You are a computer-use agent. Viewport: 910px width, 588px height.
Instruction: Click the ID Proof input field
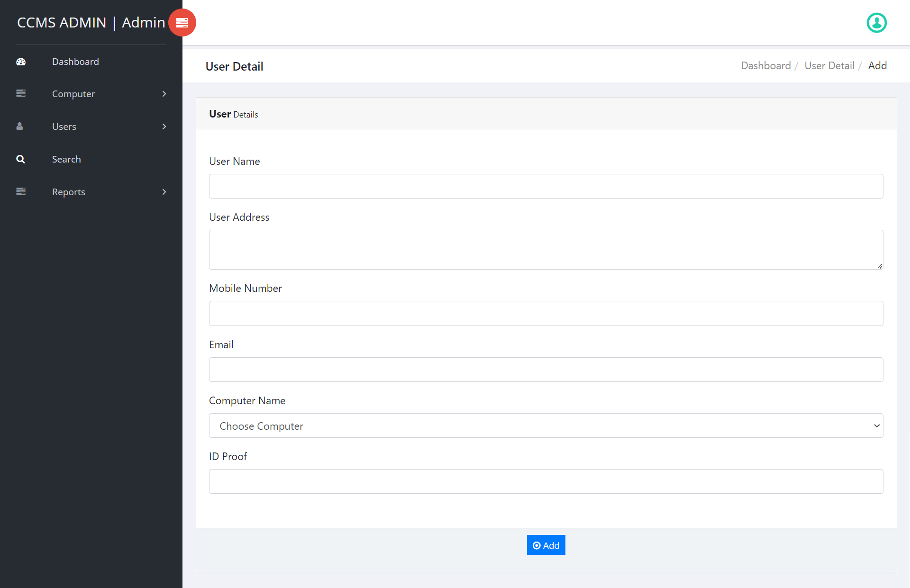coord(546,481)
